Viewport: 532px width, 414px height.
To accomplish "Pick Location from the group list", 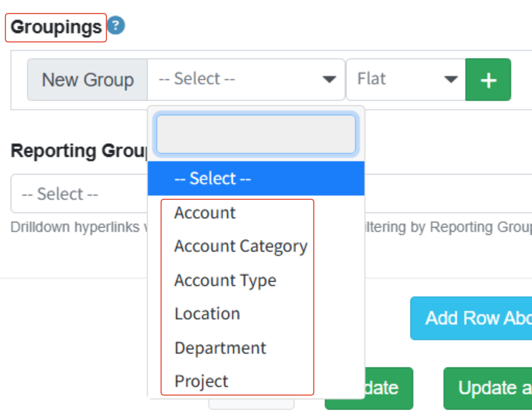I will point(207,314).
